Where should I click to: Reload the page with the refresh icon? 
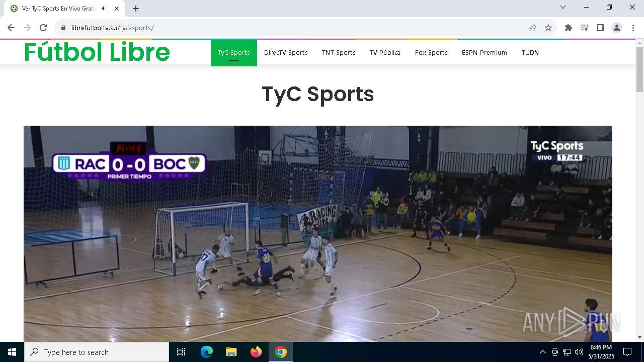(43, 28)
